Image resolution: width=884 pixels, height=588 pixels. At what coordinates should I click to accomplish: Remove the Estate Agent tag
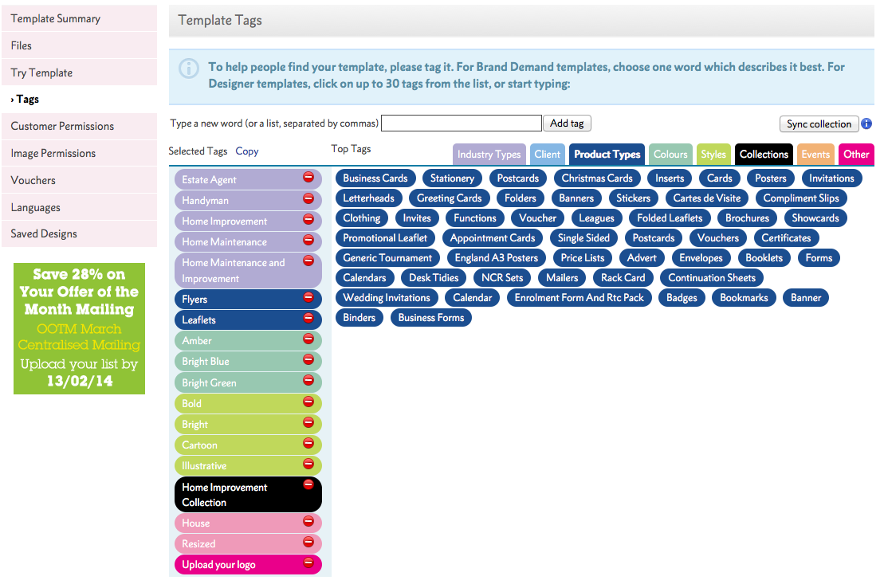(x=308, y=177)
